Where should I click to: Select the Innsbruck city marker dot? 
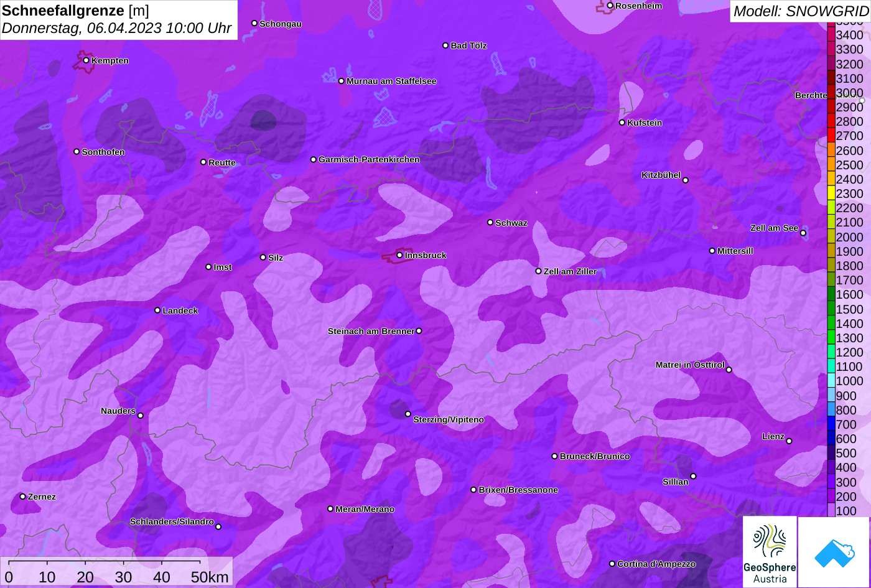399,255
